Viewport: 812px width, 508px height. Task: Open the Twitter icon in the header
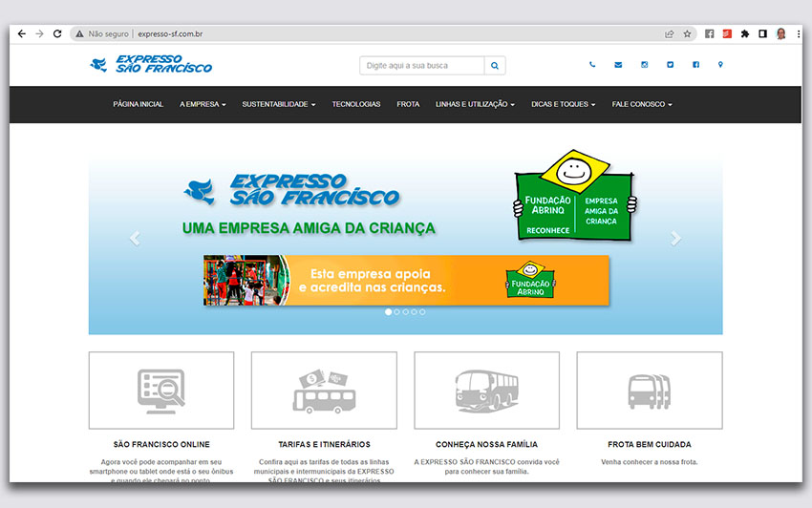pos(670,65)
